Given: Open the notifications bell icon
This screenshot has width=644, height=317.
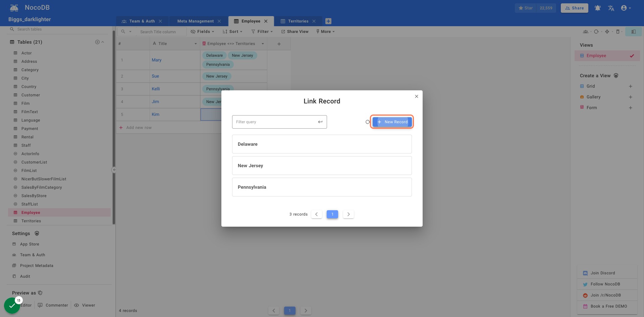Looking at the screenshot, I should (598, 8).
